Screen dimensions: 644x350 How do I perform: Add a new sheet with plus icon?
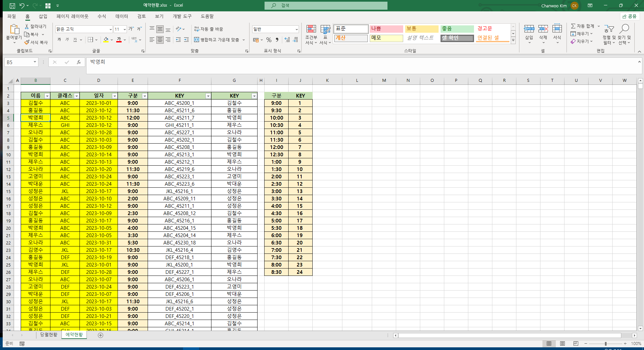[101, 335]
